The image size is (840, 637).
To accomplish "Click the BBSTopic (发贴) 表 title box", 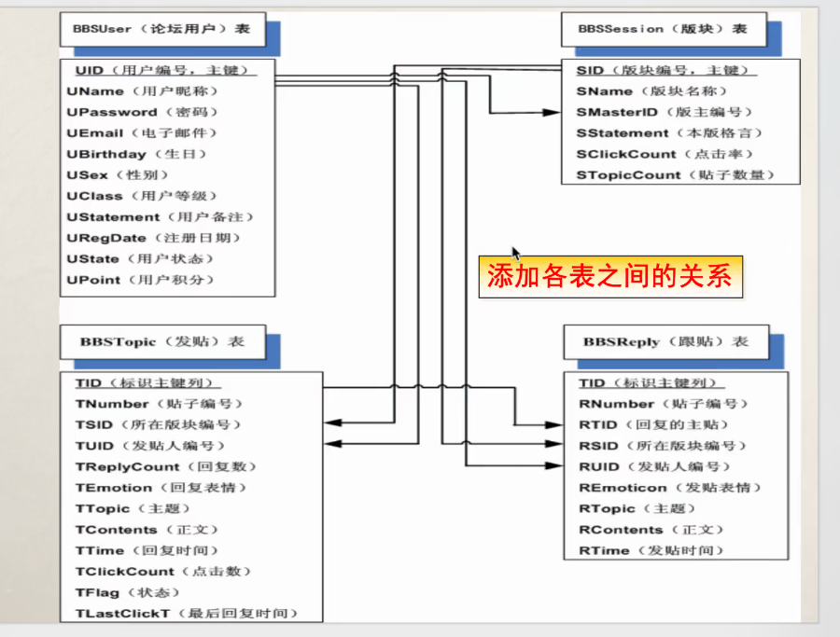I will (x=162, y=342).
